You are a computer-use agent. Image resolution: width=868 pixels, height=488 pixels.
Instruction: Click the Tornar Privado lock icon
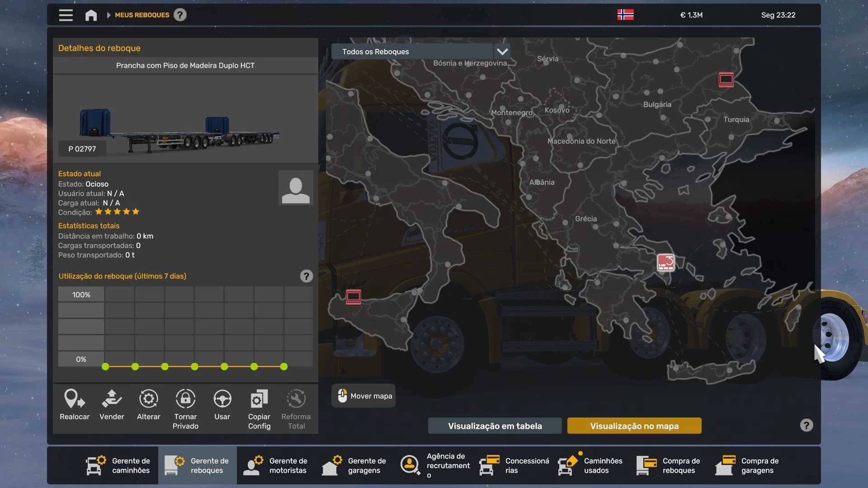(x=185, y=399)
